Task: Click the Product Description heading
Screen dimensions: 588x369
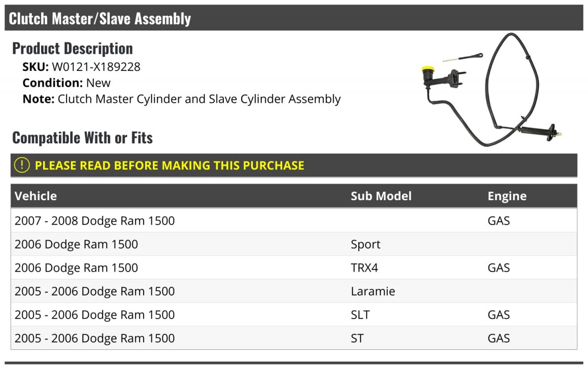Action: tap(73, 48)
